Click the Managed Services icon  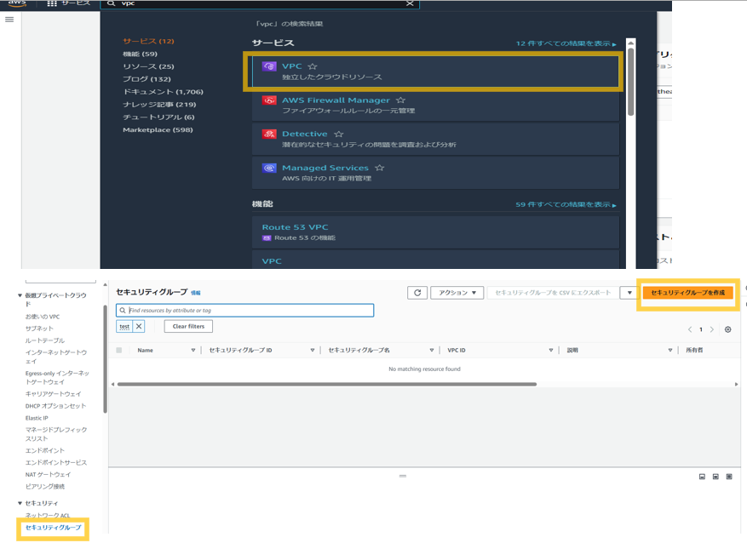click(x=269, y=169)
